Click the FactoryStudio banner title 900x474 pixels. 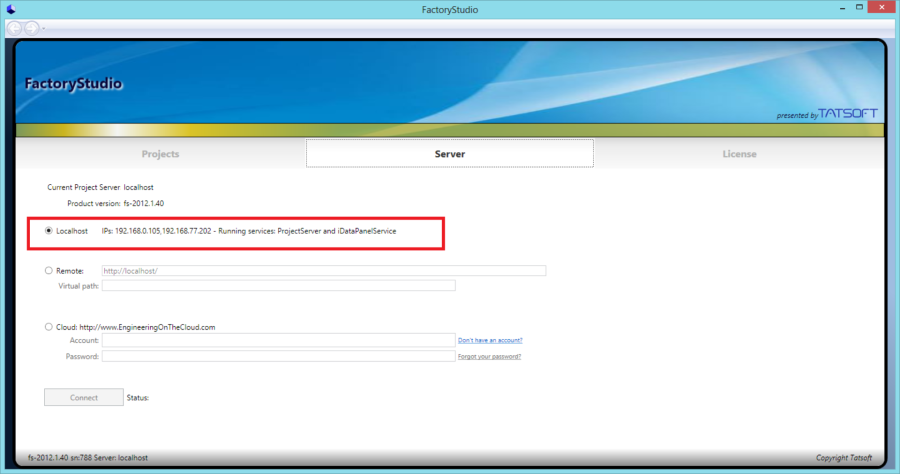tap(73, 84)
